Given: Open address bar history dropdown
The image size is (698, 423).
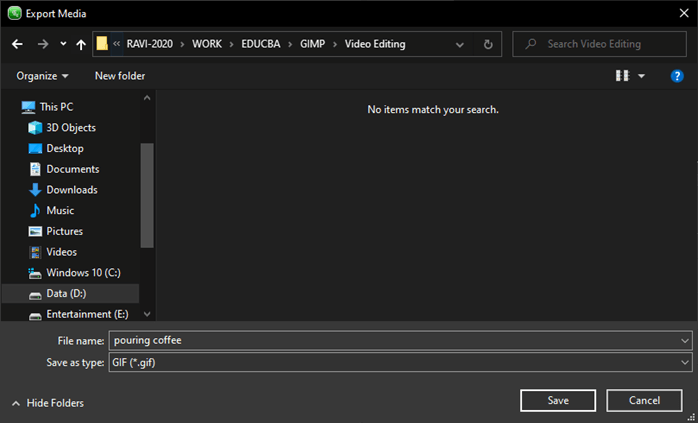Looking at the screenshot, I should point(460,45).
